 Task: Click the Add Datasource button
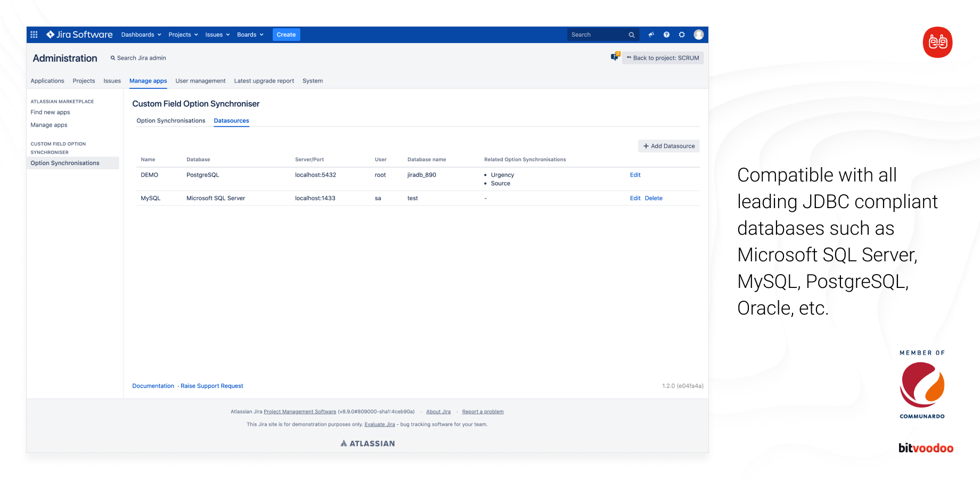pyautogui.click(x=668, y=146)
